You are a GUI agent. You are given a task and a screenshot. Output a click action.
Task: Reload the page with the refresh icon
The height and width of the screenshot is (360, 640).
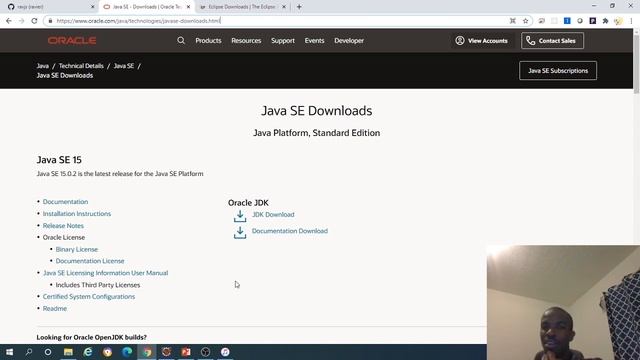(34, 21)
